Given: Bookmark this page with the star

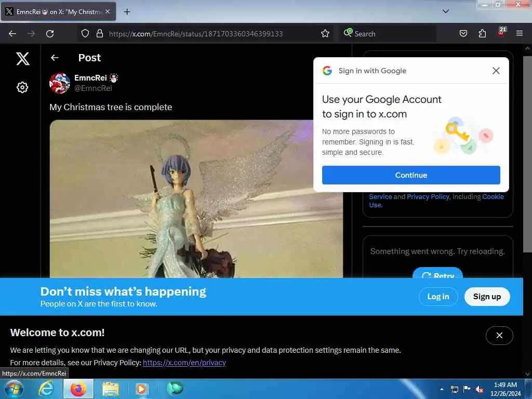Looking at the screenshot, I should [325, 33].
